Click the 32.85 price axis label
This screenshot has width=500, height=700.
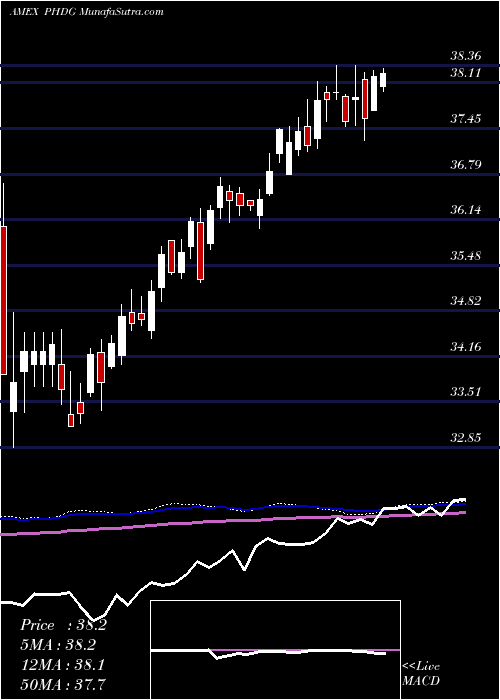click(466, 438)
